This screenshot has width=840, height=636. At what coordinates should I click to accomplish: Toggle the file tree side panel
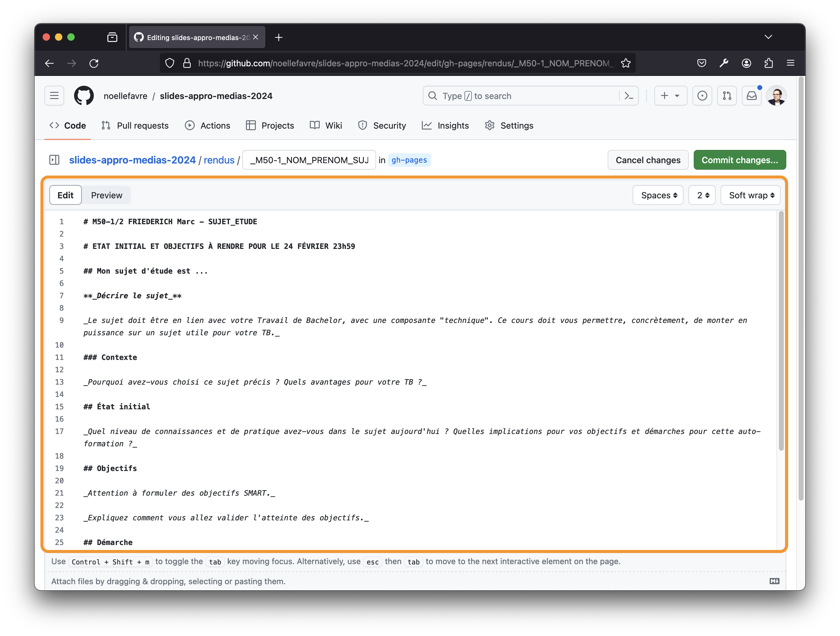54,160
